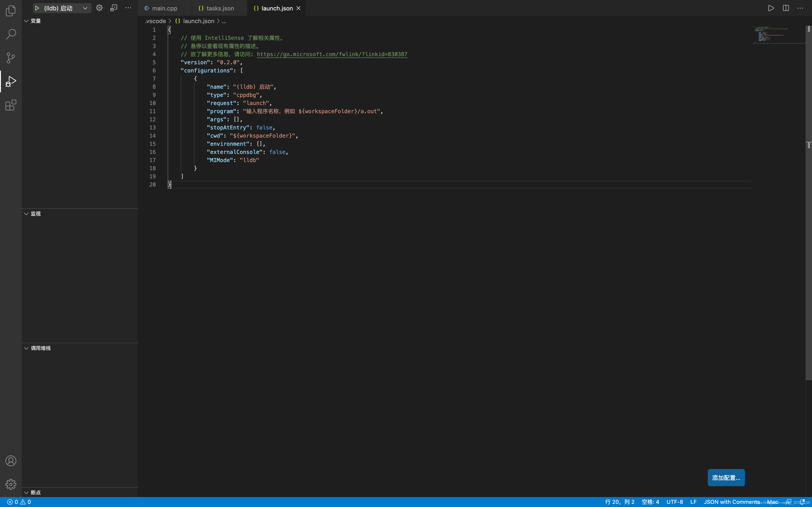Image resolution: width=812 pixels, height=507 pixels.
Task: Start debugging with green play arrow
Action: point(37,8)
